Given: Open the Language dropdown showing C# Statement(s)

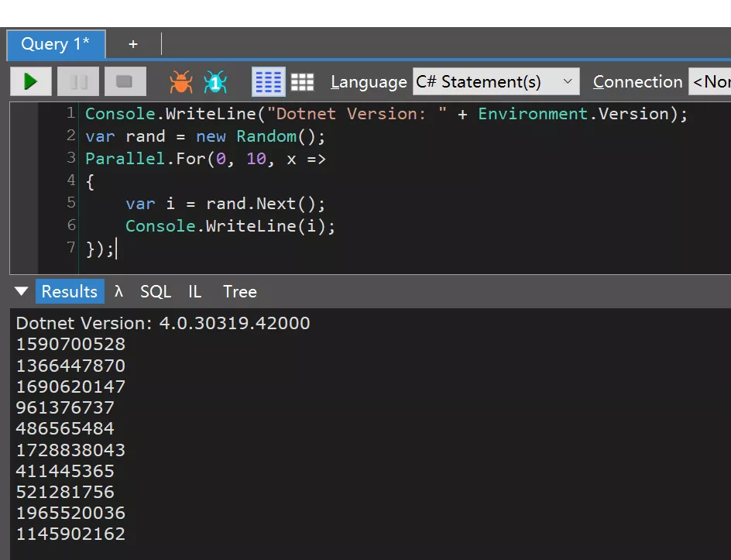Looking at the screenshot, I should pyautogui.click(x=496, y=81).
